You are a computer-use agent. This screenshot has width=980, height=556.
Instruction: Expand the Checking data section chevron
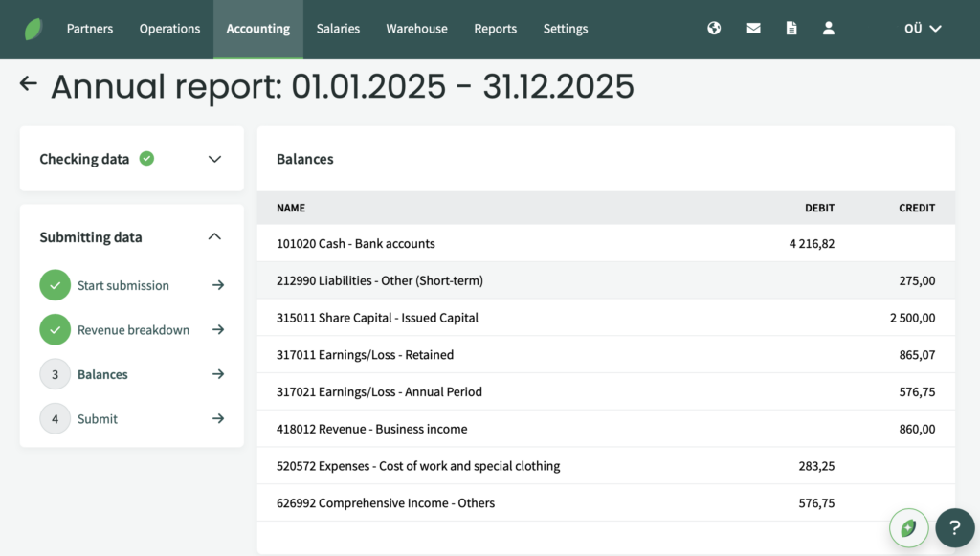coord(214,159)
